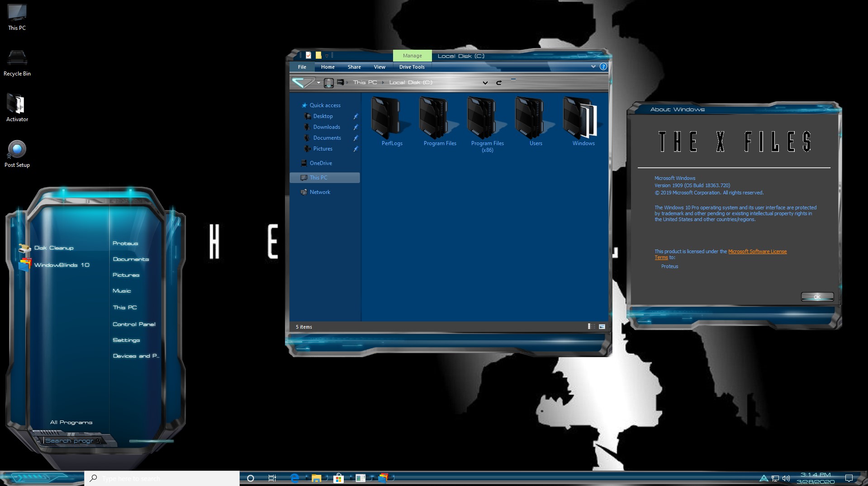Open Task View from the taskbar
The height and width of the screenshot is (486, 868).
(x=272, y=478)
